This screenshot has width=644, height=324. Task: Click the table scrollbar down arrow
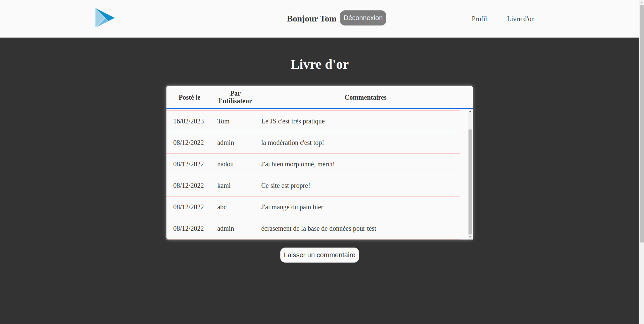[x=470, y=237]
